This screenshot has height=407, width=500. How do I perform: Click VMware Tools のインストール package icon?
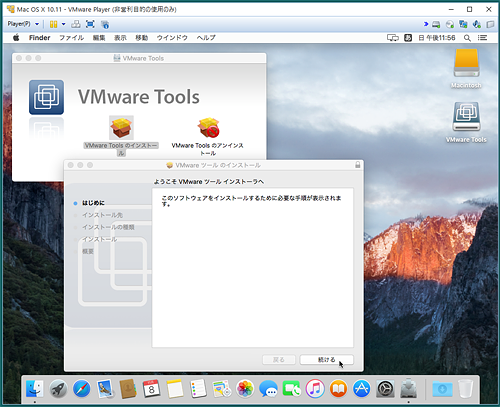click(x=121, y=128)
